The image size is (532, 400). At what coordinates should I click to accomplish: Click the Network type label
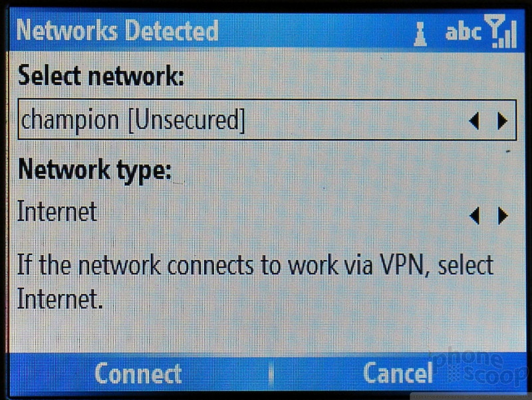tap(94, 170)
